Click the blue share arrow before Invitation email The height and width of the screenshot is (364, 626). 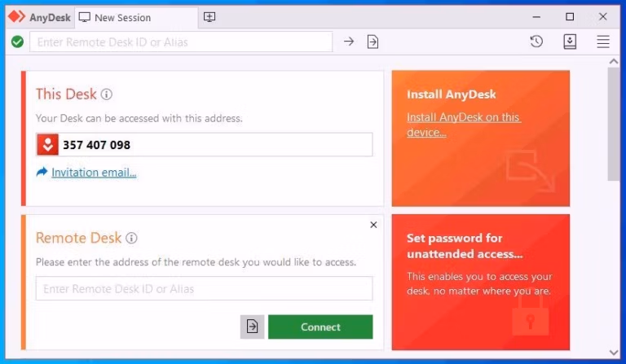point(42,172)
